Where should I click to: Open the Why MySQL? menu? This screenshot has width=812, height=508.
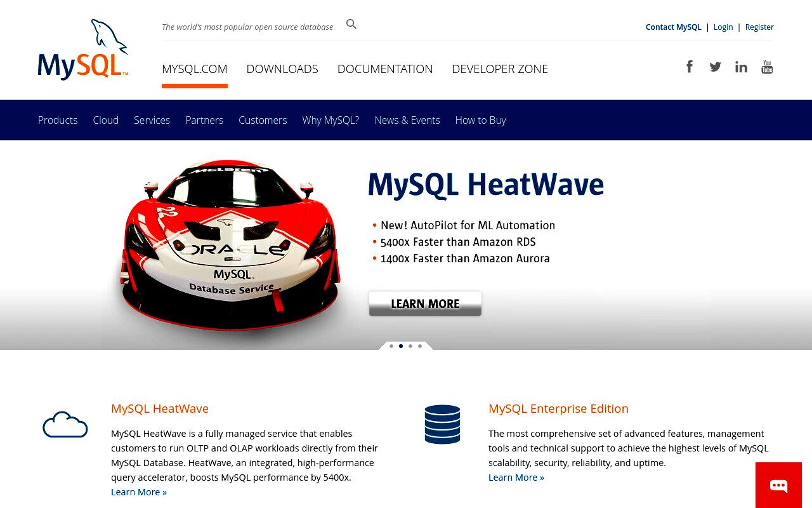(x=331, y=120)
